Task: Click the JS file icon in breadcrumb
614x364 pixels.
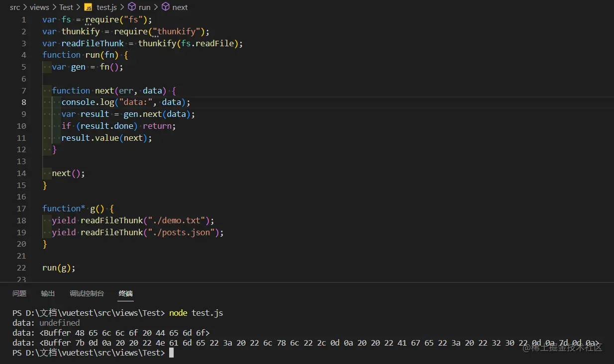Action: click(x=88, y=7)
